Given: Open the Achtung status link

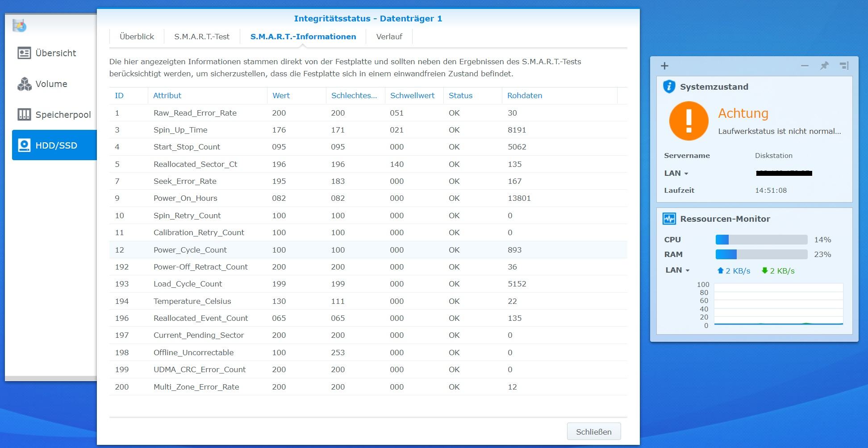Looking at the screenshot, I should point(743,113).
